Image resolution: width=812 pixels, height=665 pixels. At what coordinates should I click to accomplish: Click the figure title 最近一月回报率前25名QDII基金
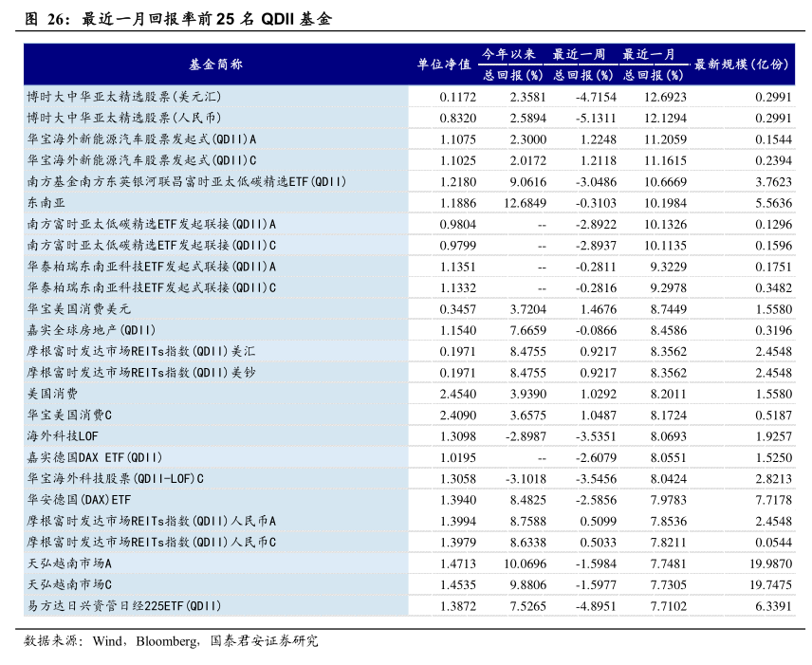point(207,18)
